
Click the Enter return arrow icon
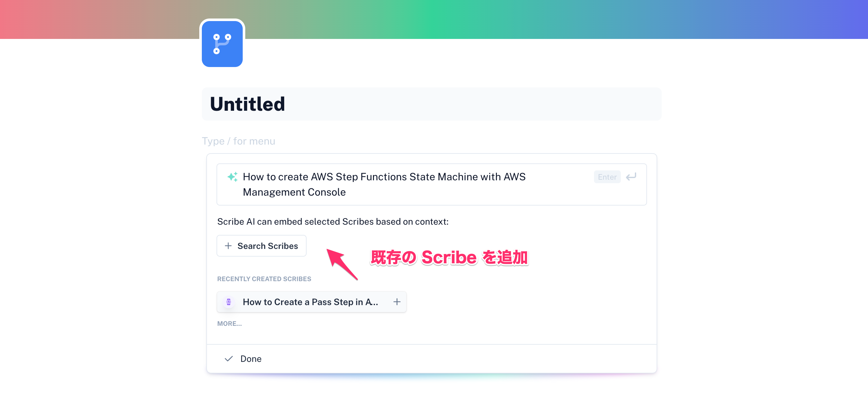631,177
